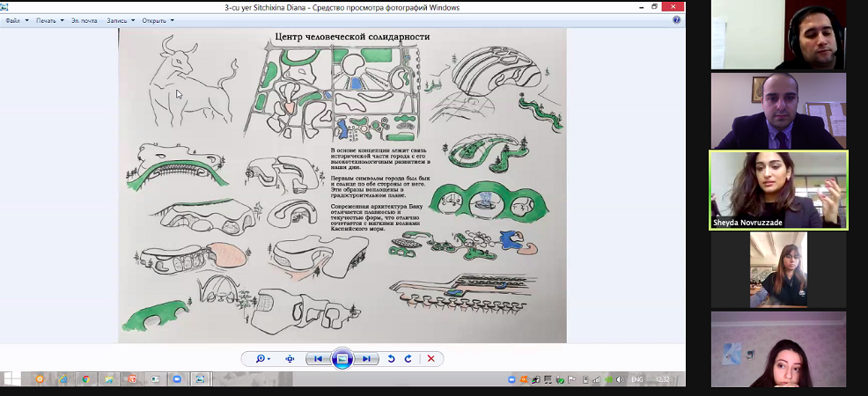The height and width of the screenshot is (396, 868).
Task: Click the Windows Start button
Action: [x=11, y=379]
